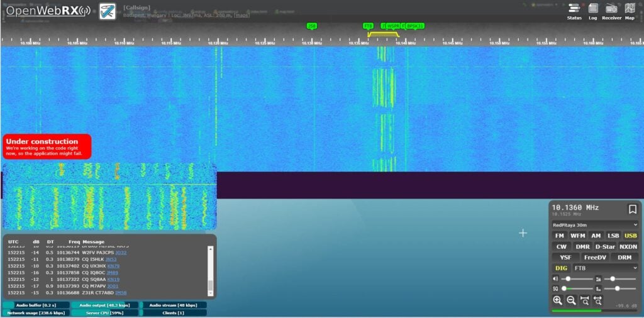
Task: Select LSB demodulation mode
Action: tap(613, 236)
